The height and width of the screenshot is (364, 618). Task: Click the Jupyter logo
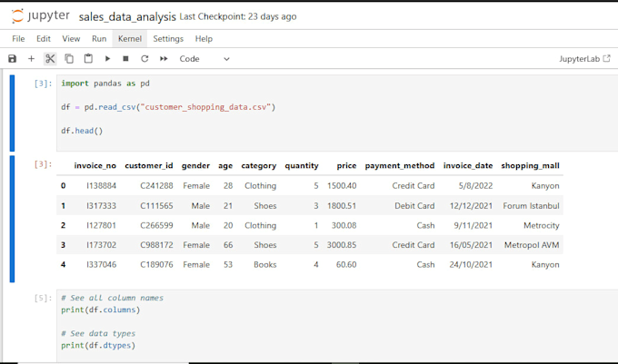[41, 15]
